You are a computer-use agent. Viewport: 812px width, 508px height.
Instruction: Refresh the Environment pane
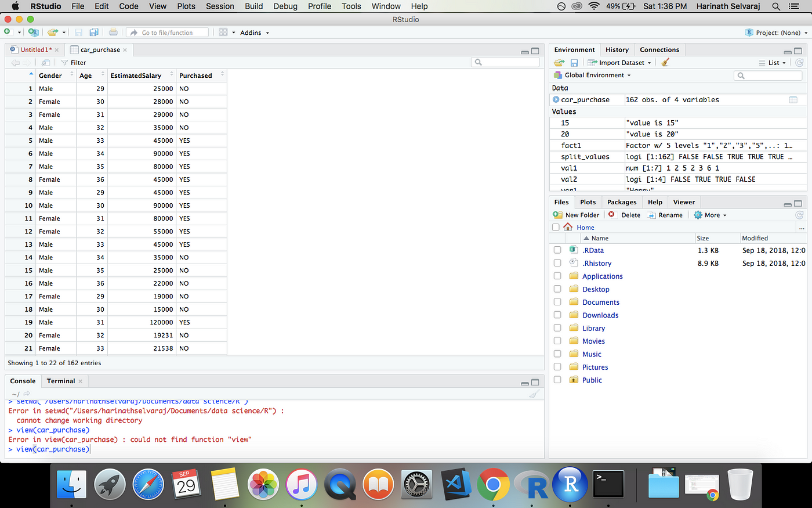tap(799, 63)
